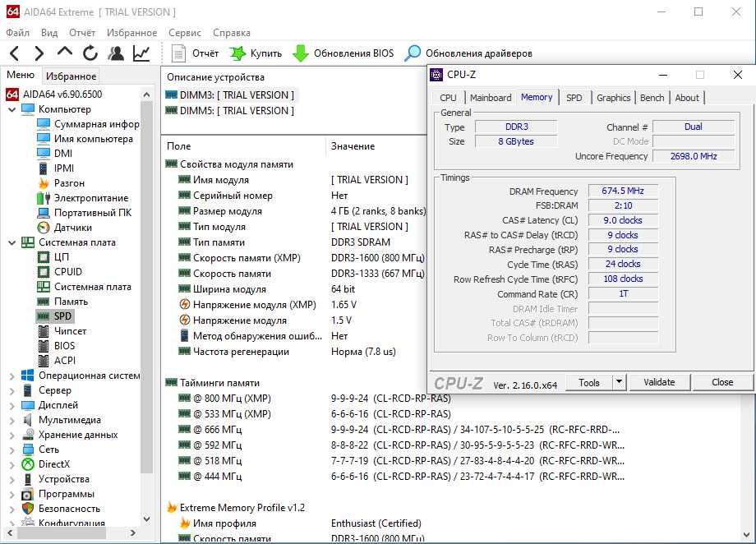Open the Файл menu
The height and width of the screenshot is (544, 756).
click(18, 33)
